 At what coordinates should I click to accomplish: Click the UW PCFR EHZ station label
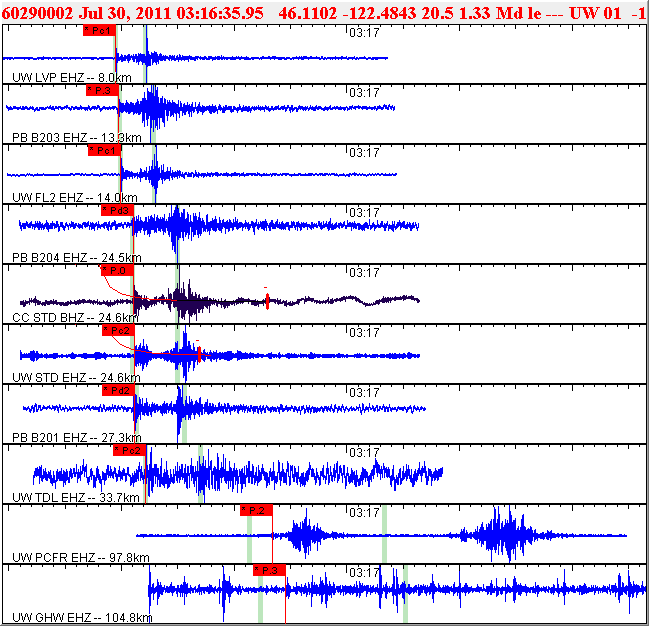[x=81, y=558]
